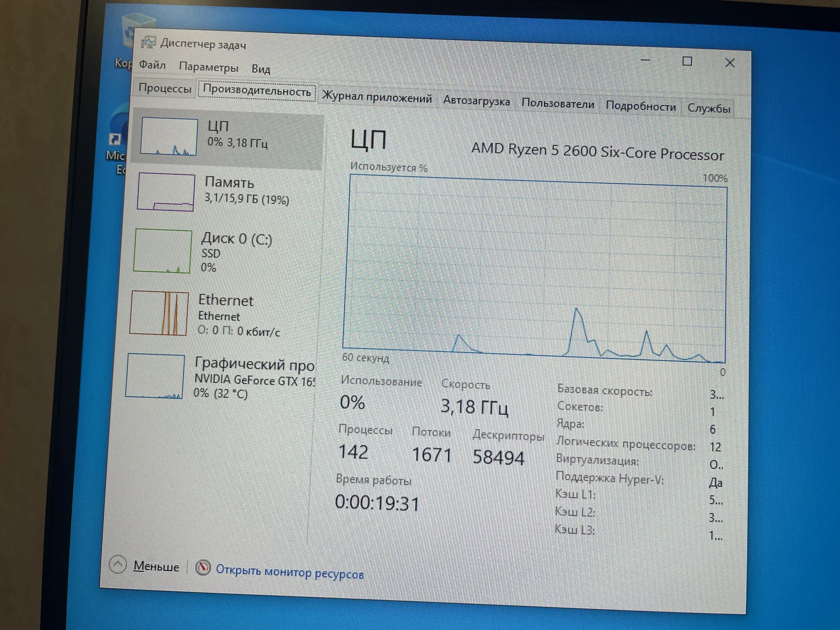840x630 pixels.
Task: Click the Скорость 3,18 ГГц value
Action: pyautogui.click(x=474, y=407)
